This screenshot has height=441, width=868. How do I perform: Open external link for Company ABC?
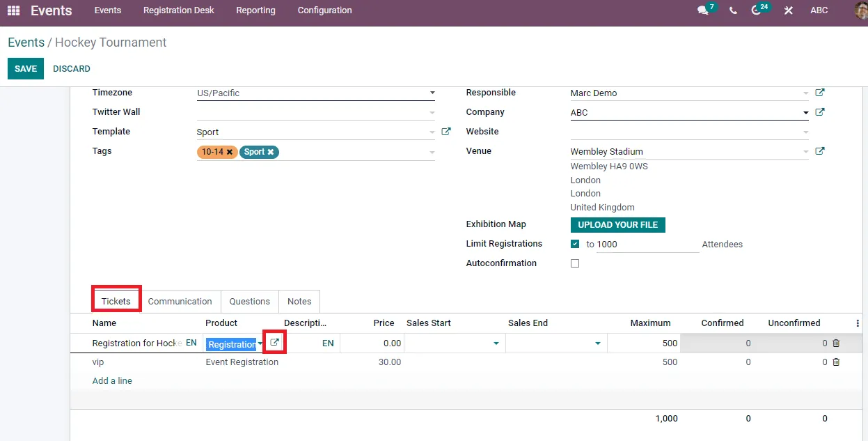(820, 112)
